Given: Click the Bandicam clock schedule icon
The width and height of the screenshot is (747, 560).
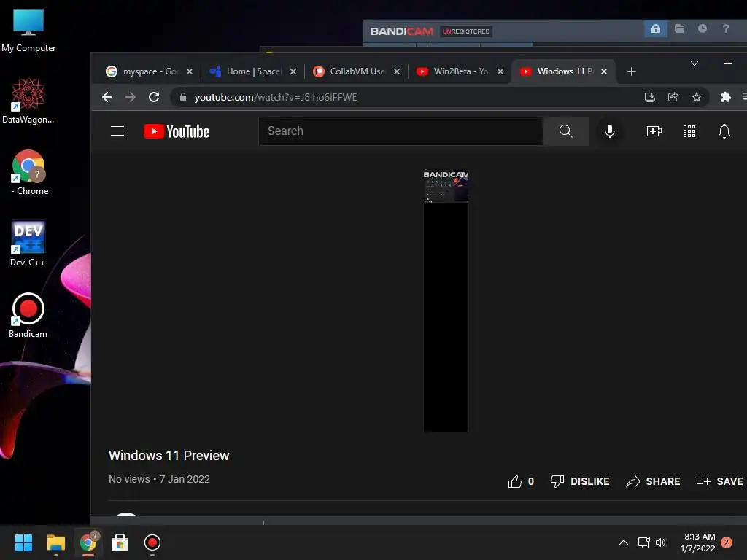Looking at the screenshot, I should (x=703, y=29).
